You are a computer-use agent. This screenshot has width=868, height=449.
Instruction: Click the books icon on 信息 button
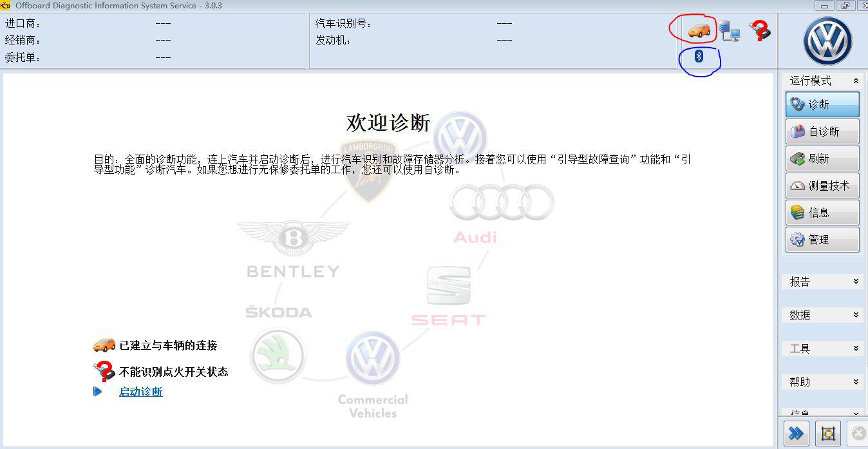pos(797,213)
